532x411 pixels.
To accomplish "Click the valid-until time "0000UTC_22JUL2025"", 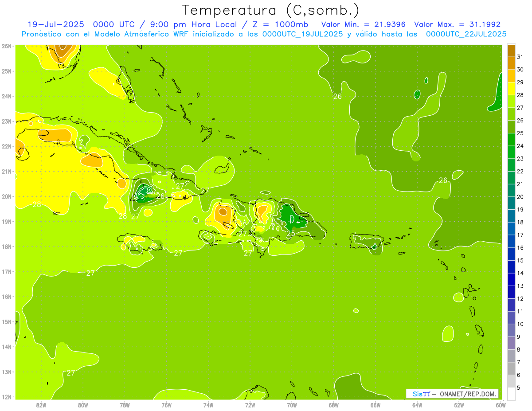I will pyautogui.click(x=466, y=34).
